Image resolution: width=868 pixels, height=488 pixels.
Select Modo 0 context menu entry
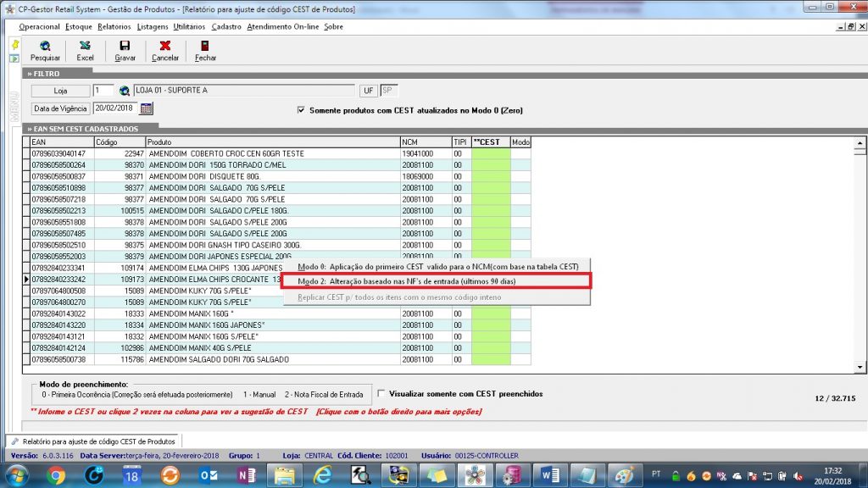click(x=436, y=266)
